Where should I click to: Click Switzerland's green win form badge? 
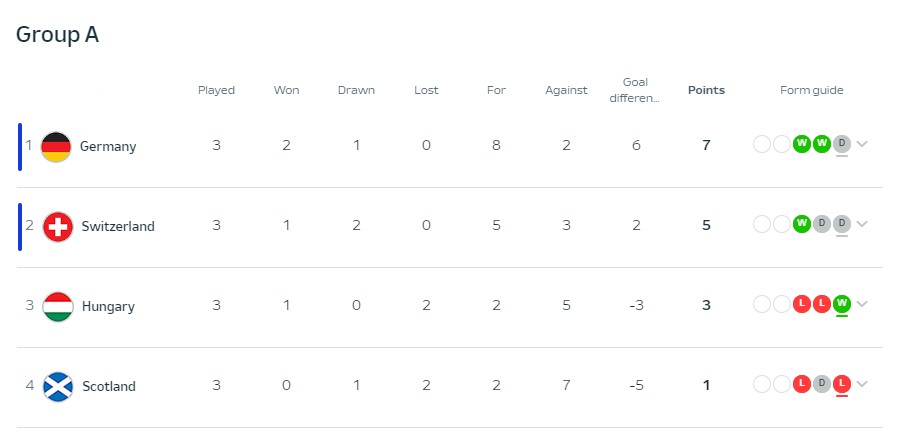[802, 224]
